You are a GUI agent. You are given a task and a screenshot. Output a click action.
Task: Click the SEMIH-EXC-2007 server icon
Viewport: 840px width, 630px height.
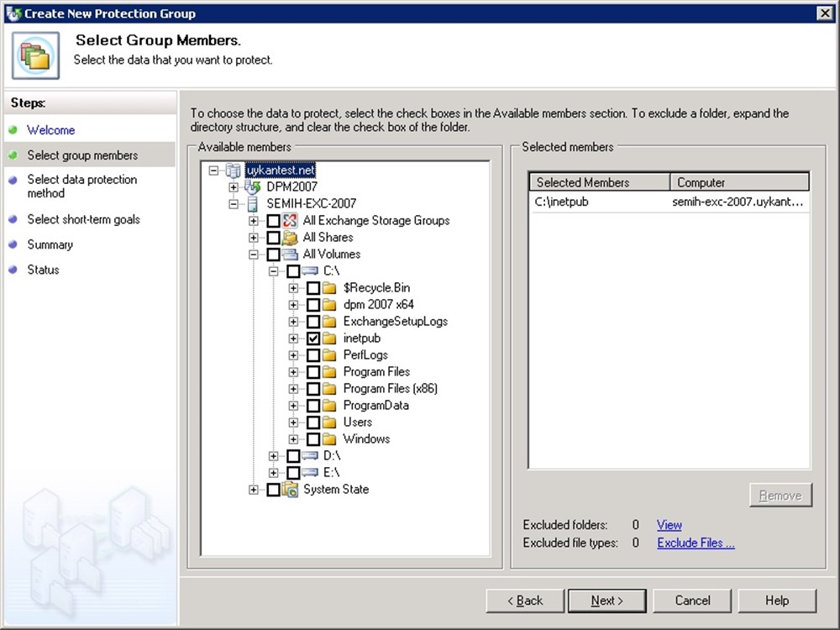[x=253, y=203]
